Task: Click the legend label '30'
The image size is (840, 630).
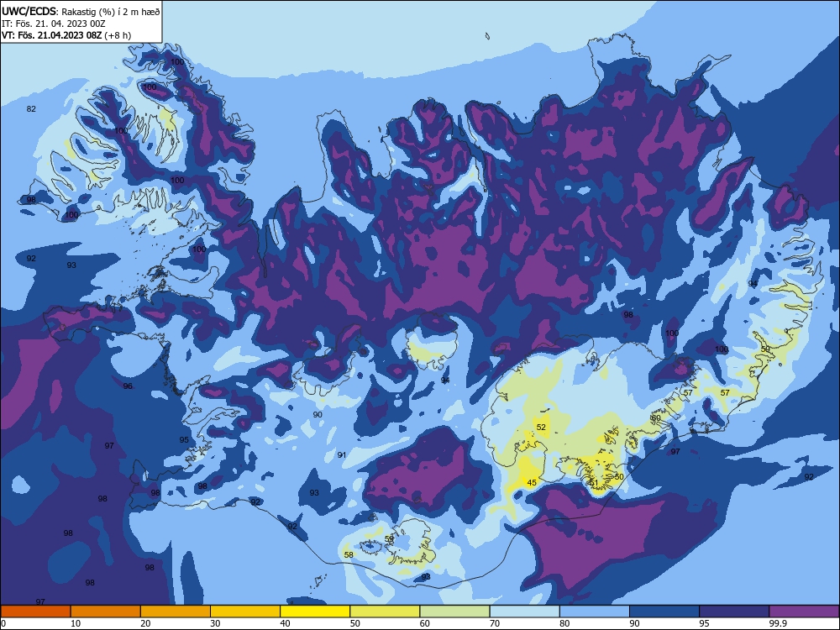Action: tap(215, 623)
